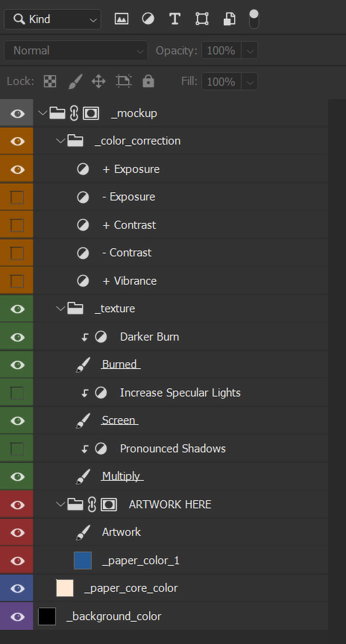Click lock position move icon
This screenshot has height=644, width=346.
pyautogui.click(x=98, y=81)
